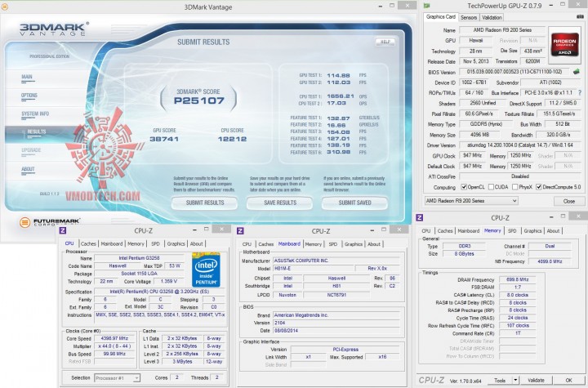
Task: Click the Core Speed value 4398.97 MHz
Action: [x=114, y=338]
